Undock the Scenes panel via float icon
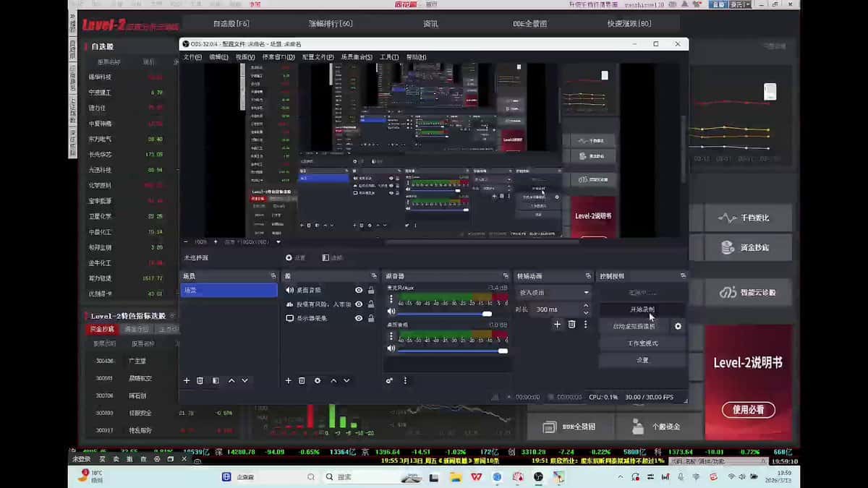 coord(273,276)
